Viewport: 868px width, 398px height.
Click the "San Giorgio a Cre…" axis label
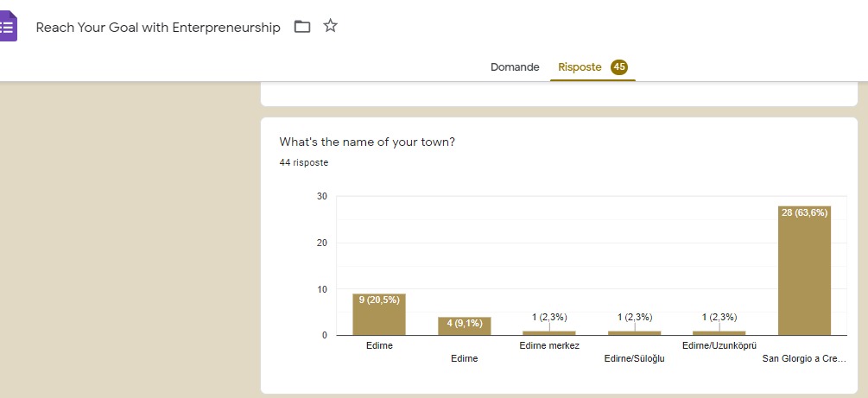[x=804, y=358]
